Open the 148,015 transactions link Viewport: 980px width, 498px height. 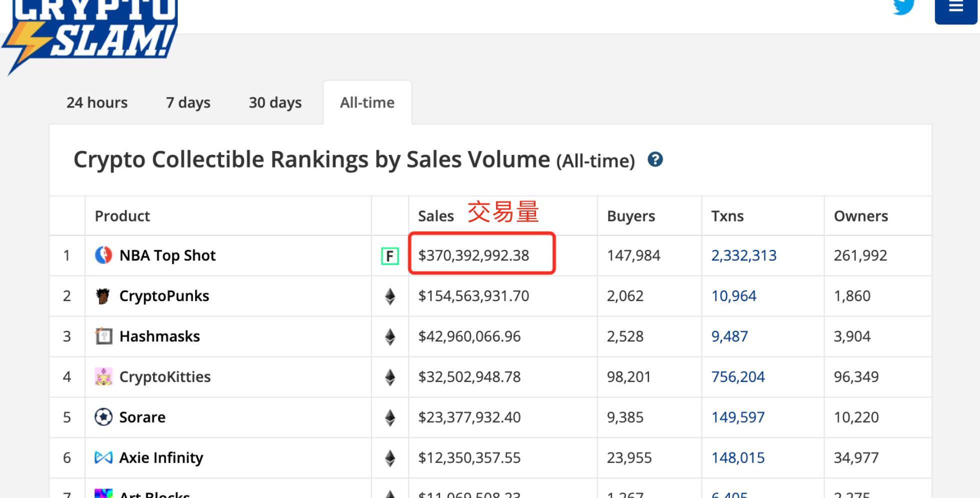coord(738,458)
